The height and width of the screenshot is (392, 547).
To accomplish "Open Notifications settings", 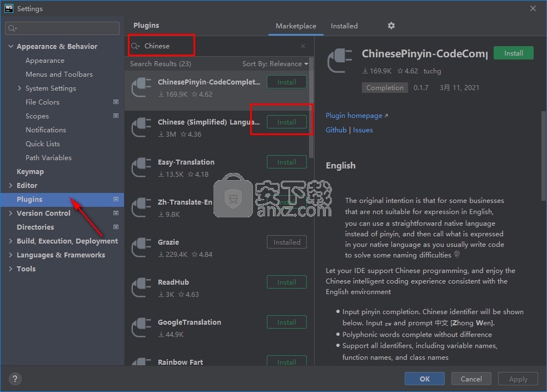I will pyautogui.click(x=46, y=130).
